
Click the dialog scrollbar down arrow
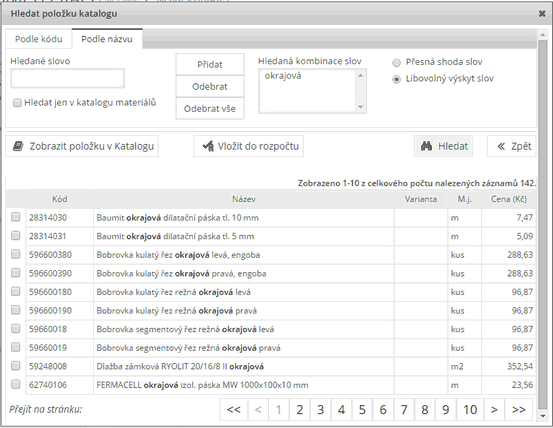(x=542, y=416)
